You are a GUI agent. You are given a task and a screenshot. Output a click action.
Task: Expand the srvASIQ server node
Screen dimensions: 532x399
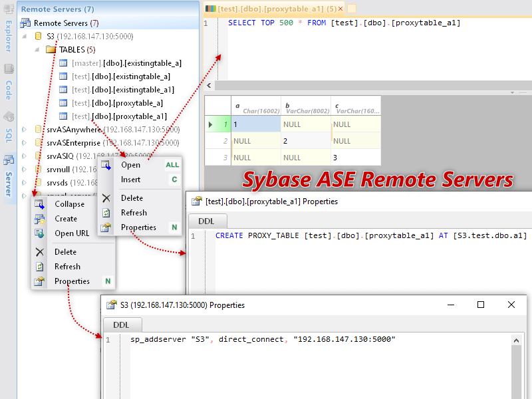click(x=24, y=156)
